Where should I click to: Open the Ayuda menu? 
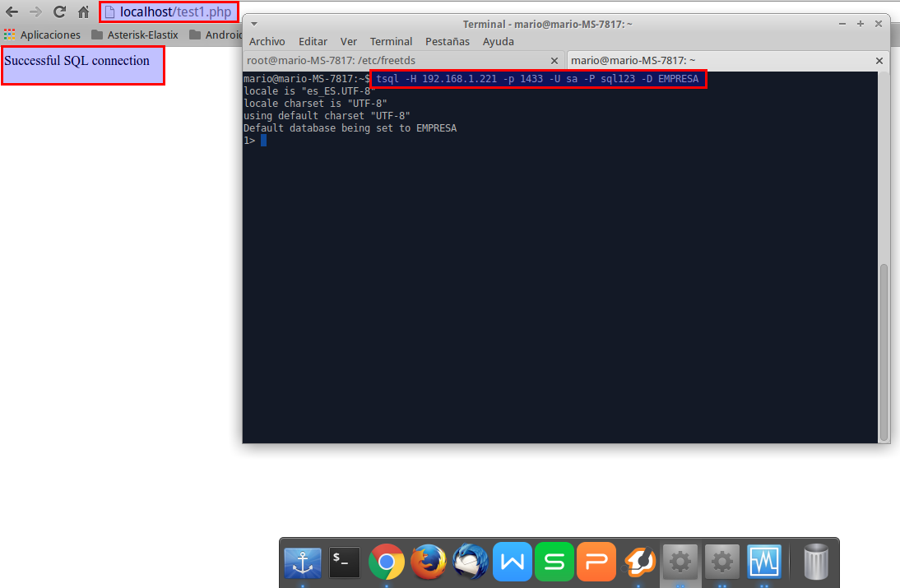tap(498, 41)
